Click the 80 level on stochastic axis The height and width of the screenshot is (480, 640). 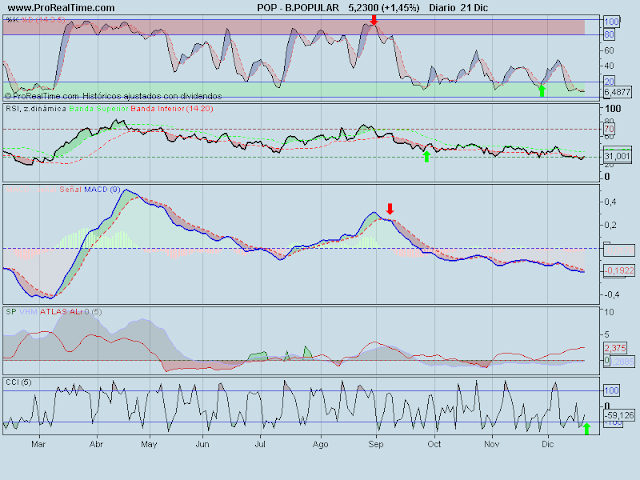(609, 35)
